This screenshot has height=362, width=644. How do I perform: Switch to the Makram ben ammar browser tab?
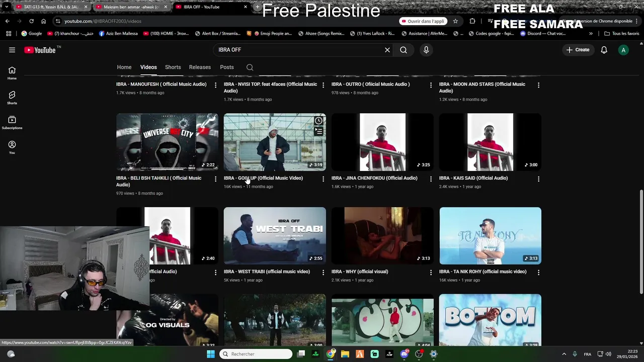pos(131,7)
